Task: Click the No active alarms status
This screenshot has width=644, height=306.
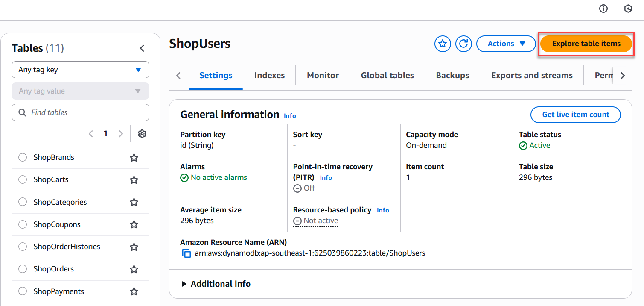Action: click(214, 178)
